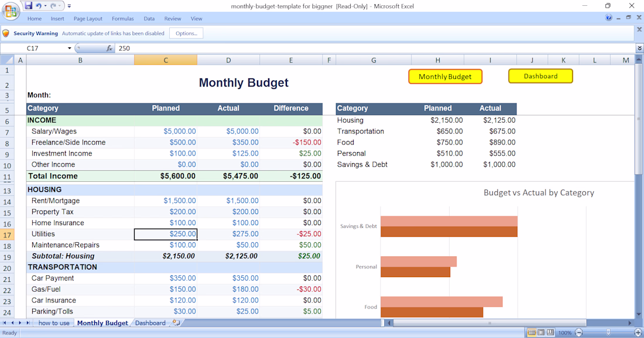
Task: Select the Monthly Budget sheet tab
Action: click(x=102, y=323)
